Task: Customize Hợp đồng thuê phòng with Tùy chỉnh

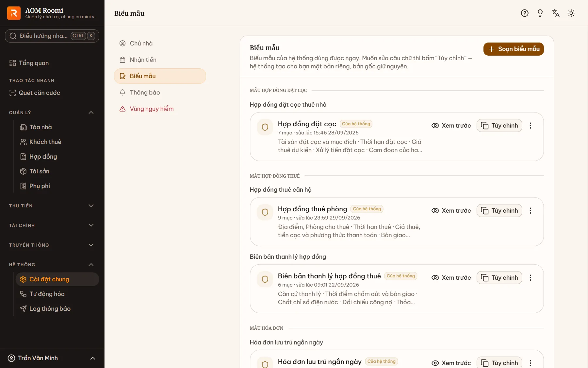Action: [x=499, y=211]
